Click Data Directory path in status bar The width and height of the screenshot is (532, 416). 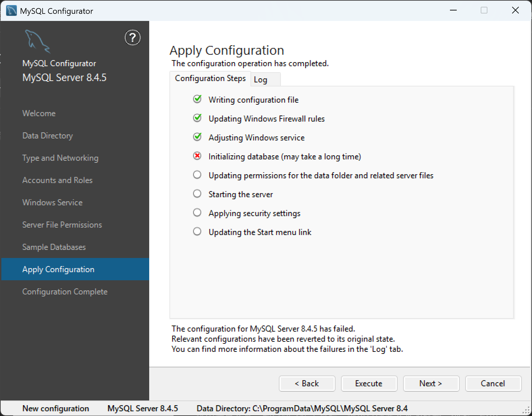click(302, 409)
